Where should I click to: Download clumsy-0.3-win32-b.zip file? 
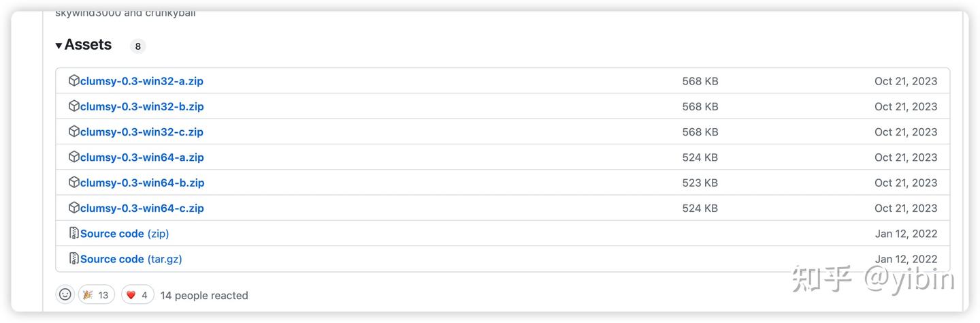pos(142,106)
